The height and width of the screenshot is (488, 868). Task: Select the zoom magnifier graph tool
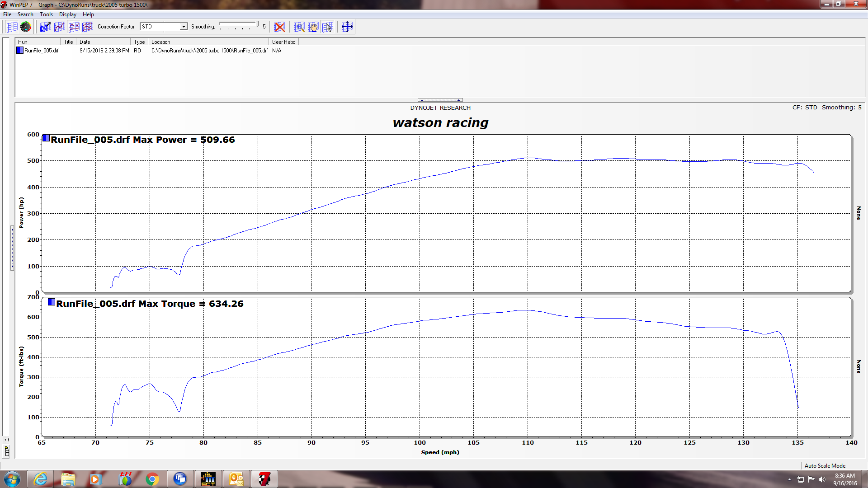pyautogui.click(x=299, y=27)
